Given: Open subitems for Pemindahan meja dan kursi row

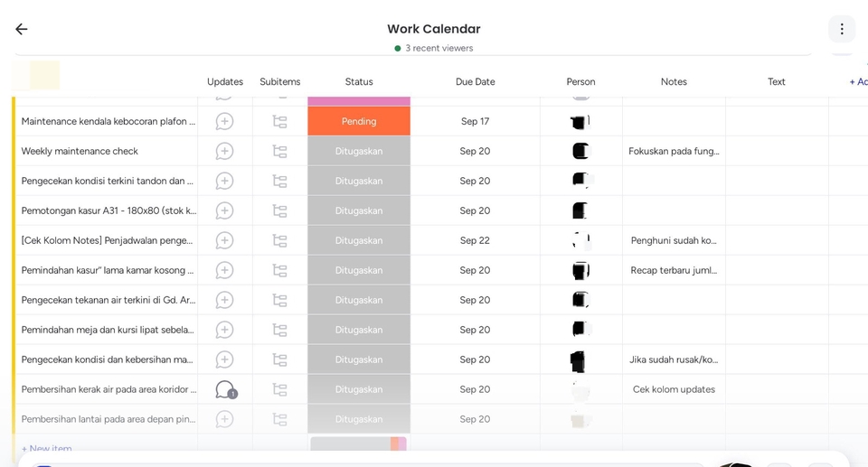Looking at the screenshot, I should pos(279,330).
